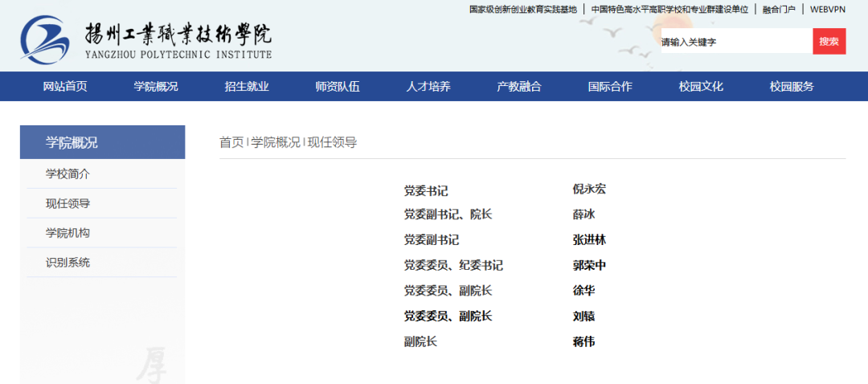Click the Yangzhou Polytechnic Institute logo

click(146, 39)
